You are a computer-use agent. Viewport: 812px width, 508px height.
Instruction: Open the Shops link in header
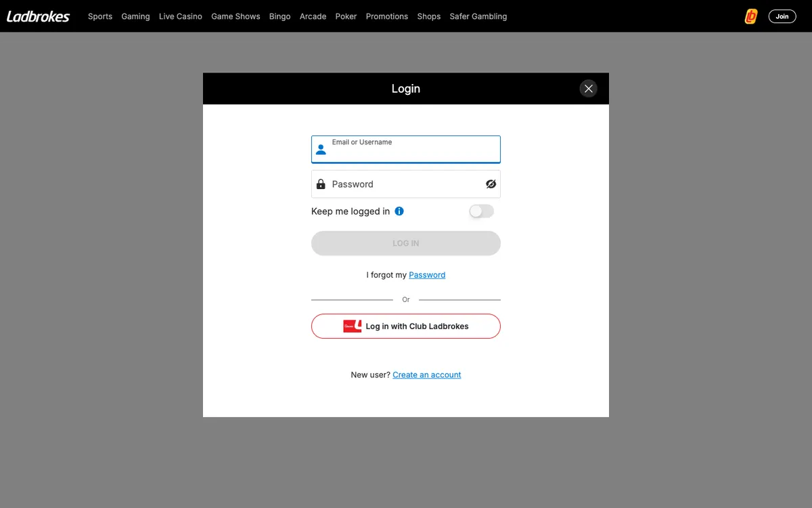point(429,16)
